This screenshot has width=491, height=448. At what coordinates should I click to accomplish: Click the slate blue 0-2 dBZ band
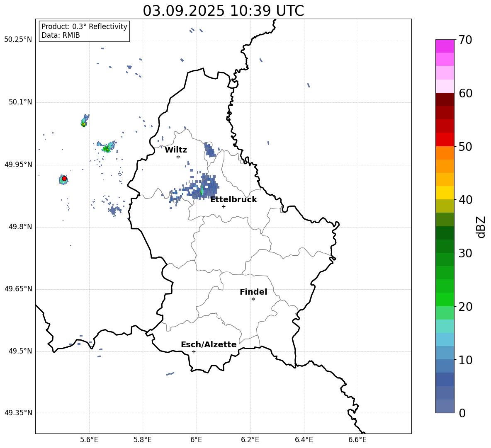coord(445,406)
